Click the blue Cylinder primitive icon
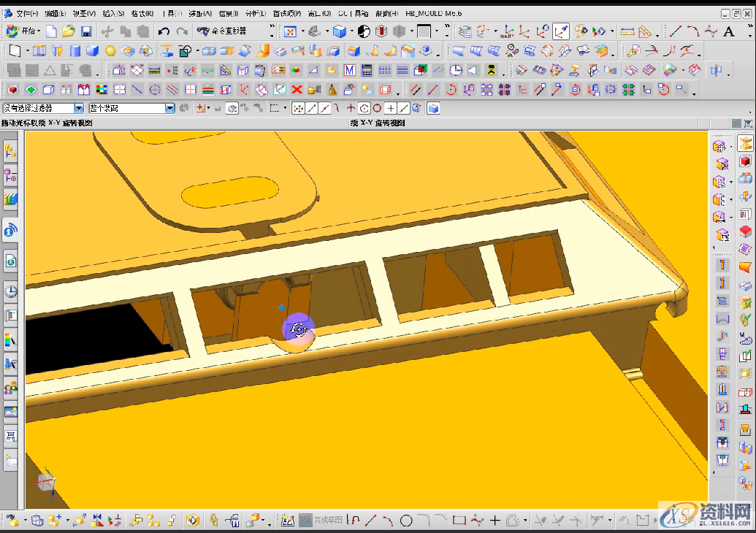Viewport: 756px width, 533px height. pyautogui.click(x=75, y=51)
